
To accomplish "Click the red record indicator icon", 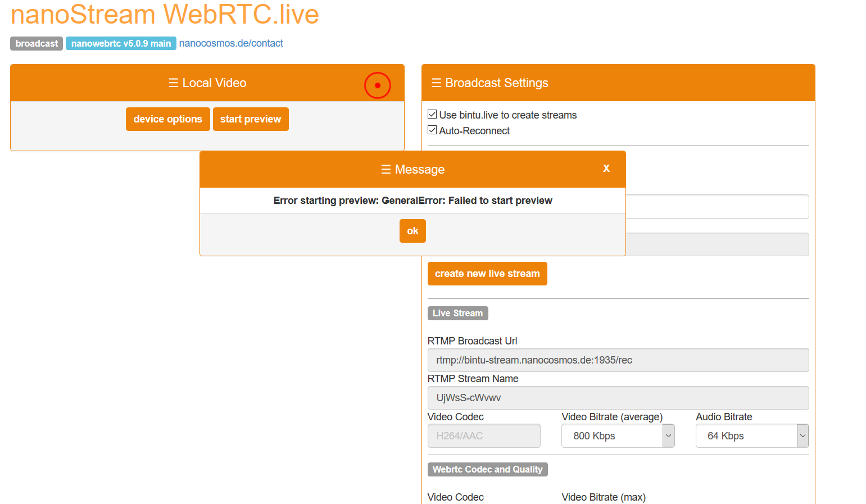I will tap(378, 85).
